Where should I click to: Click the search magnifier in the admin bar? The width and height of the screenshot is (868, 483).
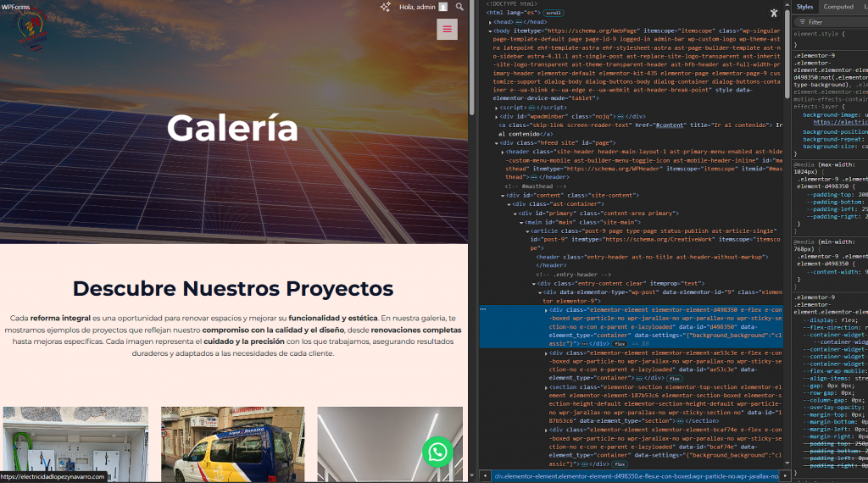point(459,7)
